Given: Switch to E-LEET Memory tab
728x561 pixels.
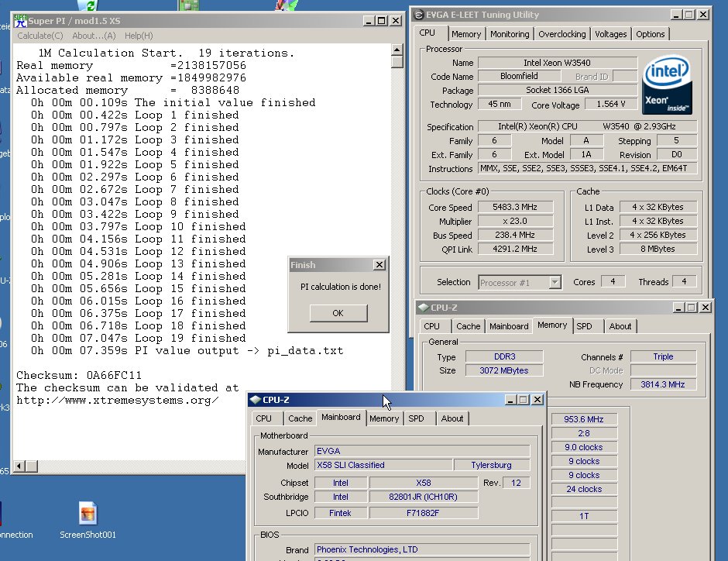Looking at the screenshot, I should click(466, 34).
